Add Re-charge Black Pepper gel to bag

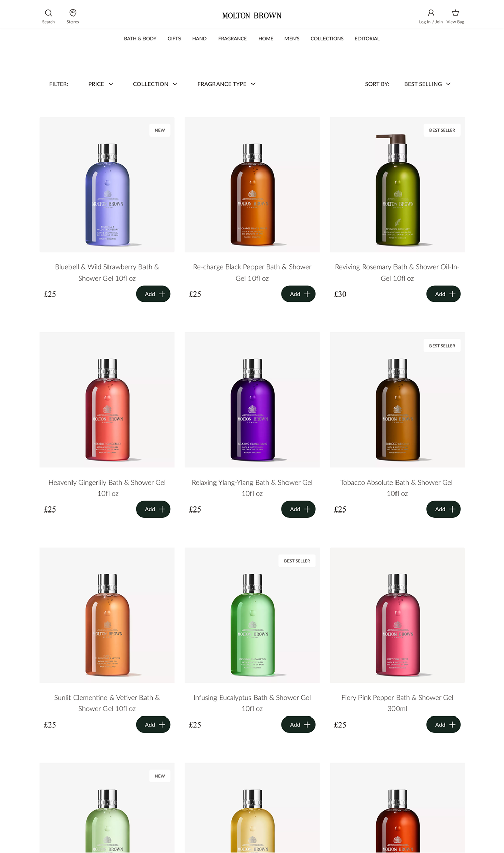pos(299,294)
